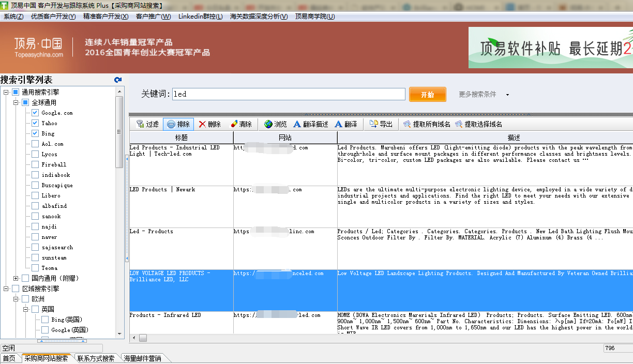The height and width of the screenshot is (364, 633).
Task: Refresh the search engine list
Action: (118, 80)
